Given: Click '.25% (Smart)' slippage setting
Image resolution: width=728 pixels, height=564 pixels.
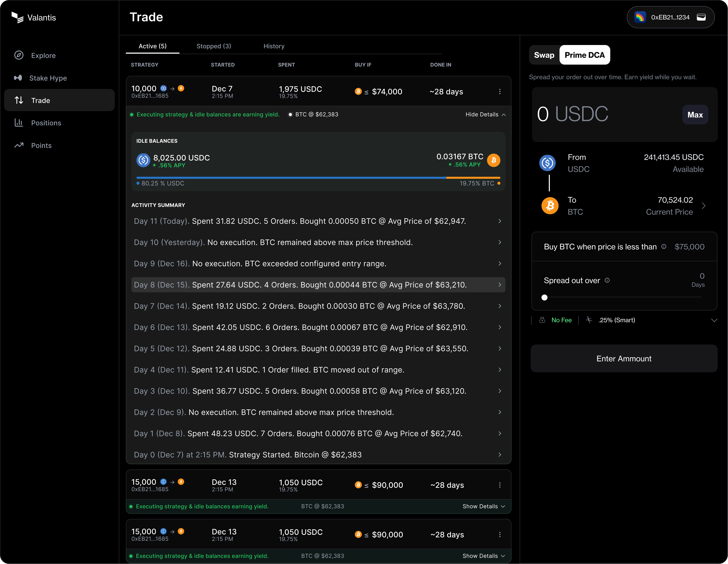Looking at the screenshot, I should point(617,320).
